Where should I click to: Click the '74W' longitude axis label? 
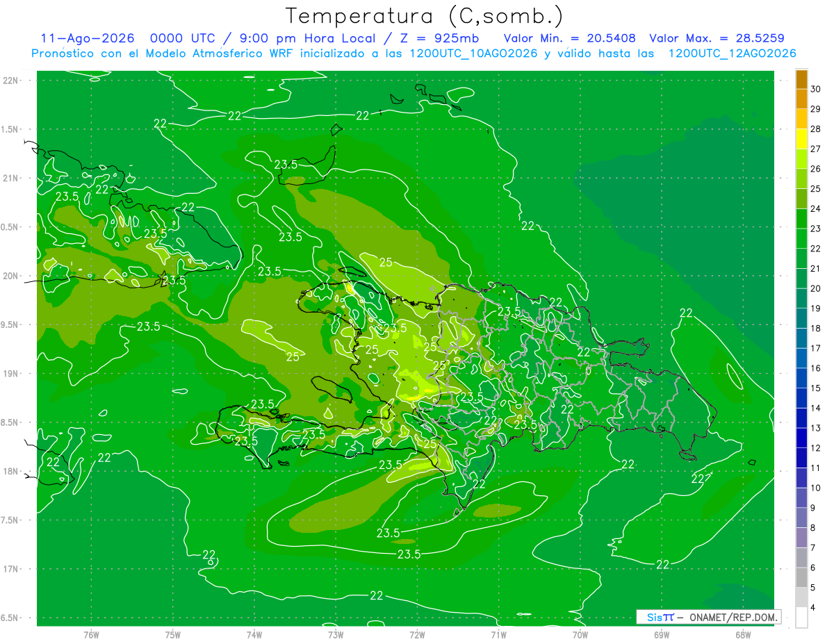254,634
